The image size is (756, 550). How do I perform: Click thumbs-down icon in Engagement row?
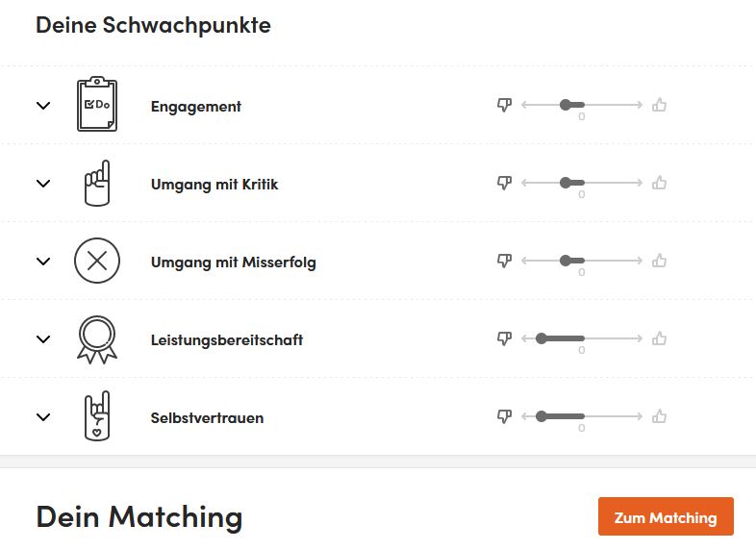(x=504, y=105)
